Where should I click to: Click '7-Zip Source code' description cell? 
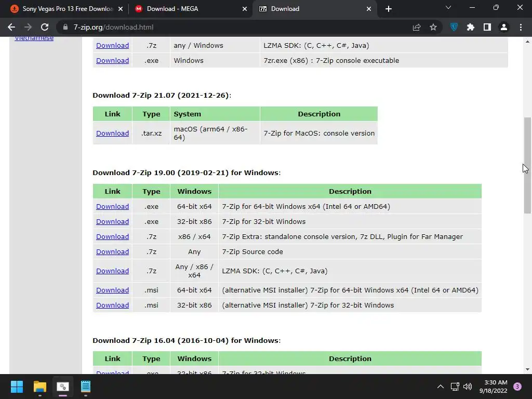point(350,252)
